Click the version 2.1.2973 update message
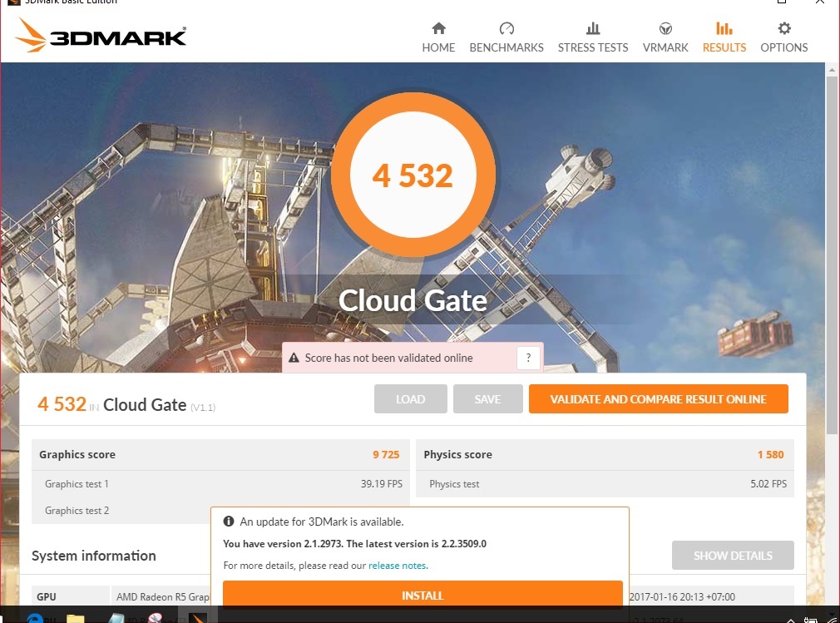Screen dimensions: 840x623 pos(354,544)
